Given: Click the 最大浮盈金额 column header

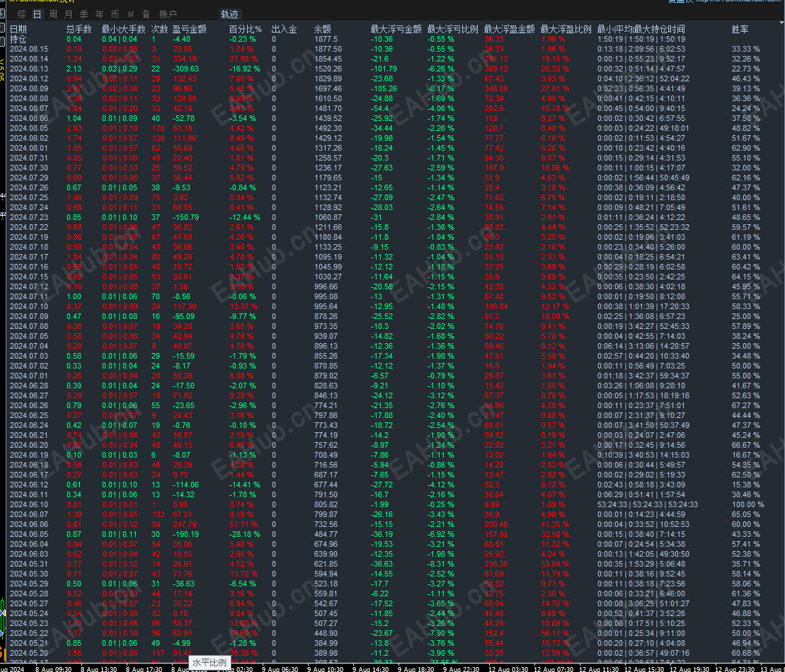Looking at the screenshot, I should tap(509, 29).
